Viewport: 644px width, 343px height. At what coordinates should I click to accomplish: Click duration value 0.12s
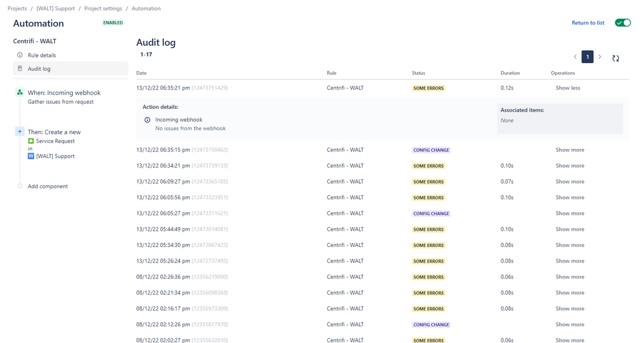click(x=507, y=88)
